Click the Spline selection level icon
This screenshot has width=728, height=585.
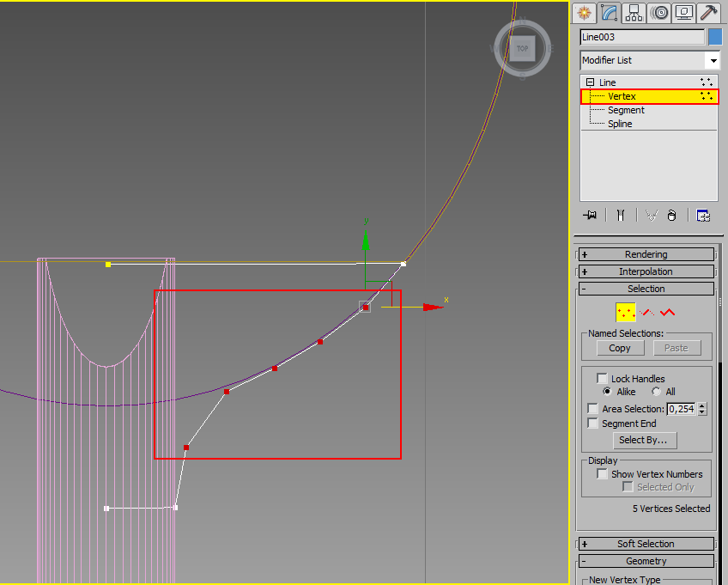[x=668, y=312]
